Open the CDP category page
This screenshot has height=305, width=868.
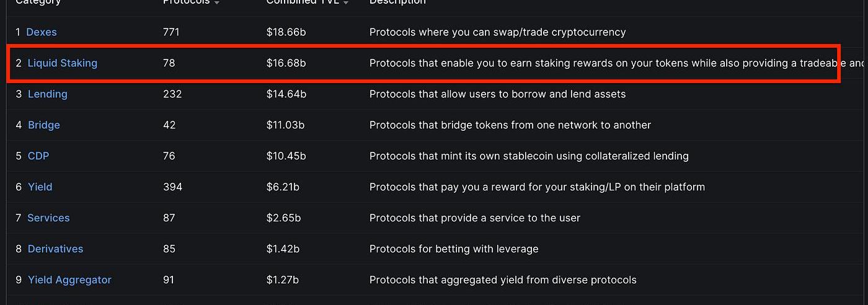[x=38, y=156]
